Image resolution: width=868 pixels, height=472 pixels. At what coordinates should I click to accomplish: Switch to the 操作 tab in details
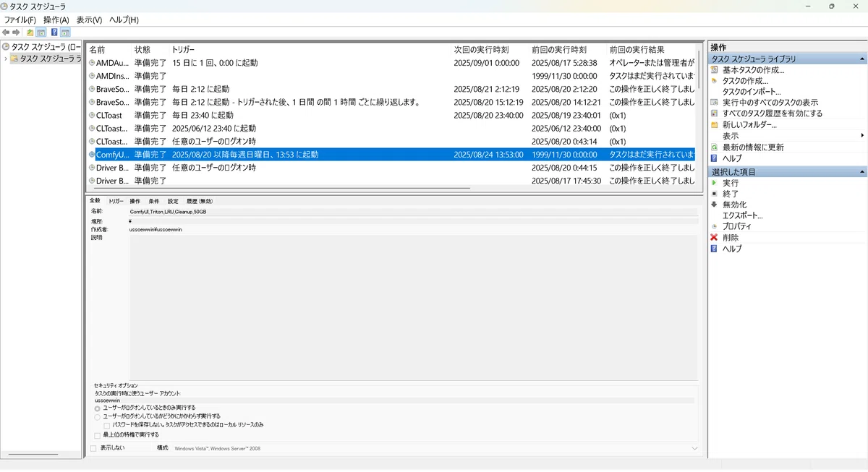pyautogui.click(x=135, y=201)
